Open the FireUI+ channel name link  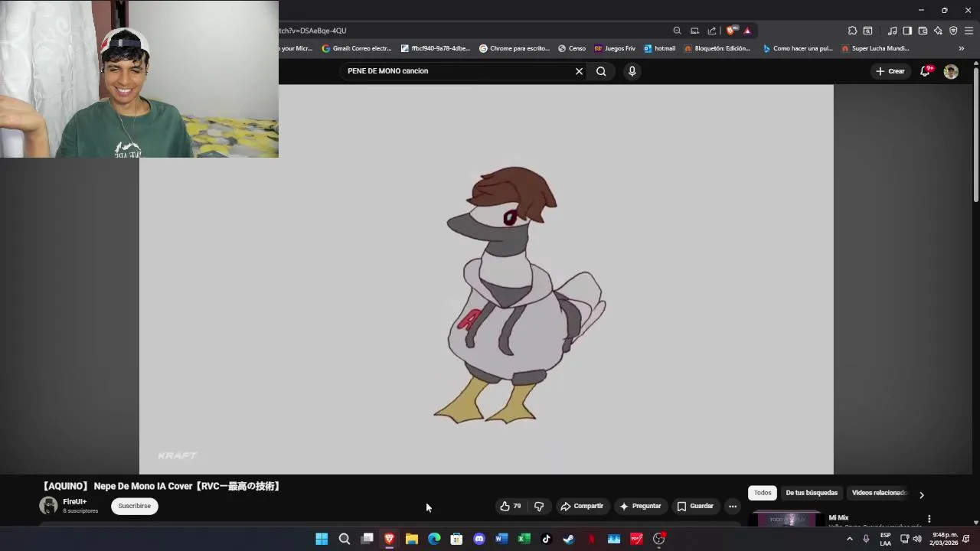coord(75,502)
